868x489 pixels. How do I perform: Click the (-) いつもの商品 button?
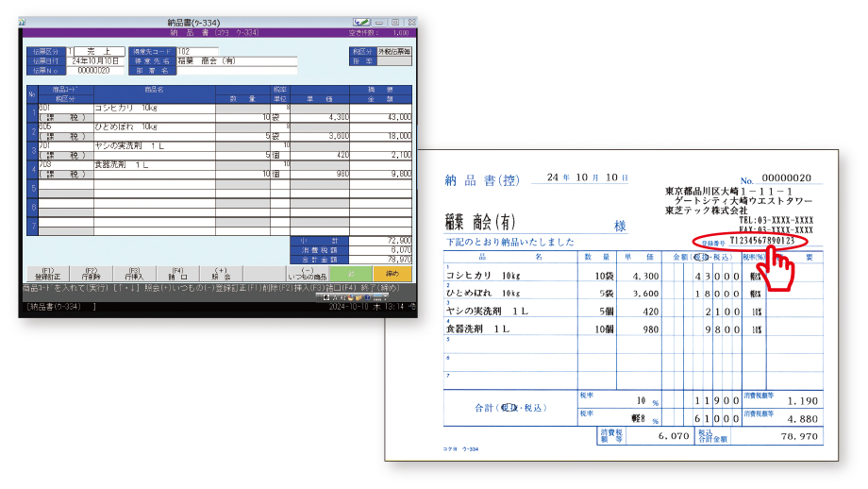click(308, 274)
